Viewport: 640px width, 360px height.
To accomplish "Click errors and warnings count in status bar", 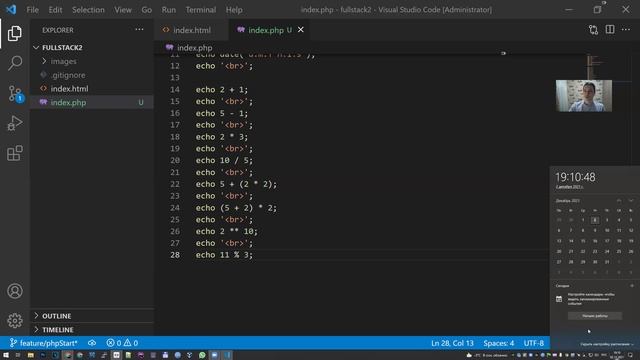I will point(122,343).
